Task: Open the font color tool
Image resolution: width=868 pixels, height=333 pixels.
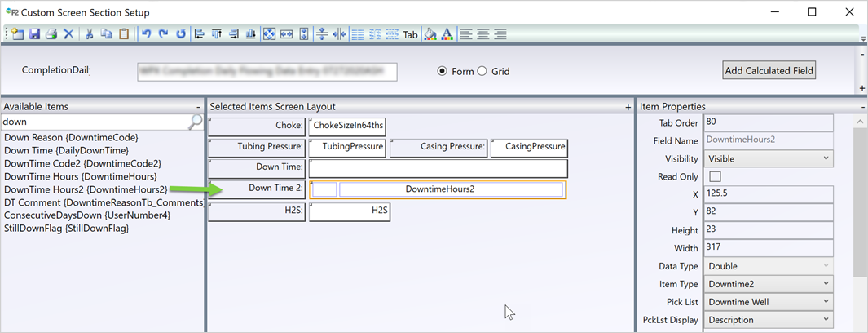Action: 447,34
